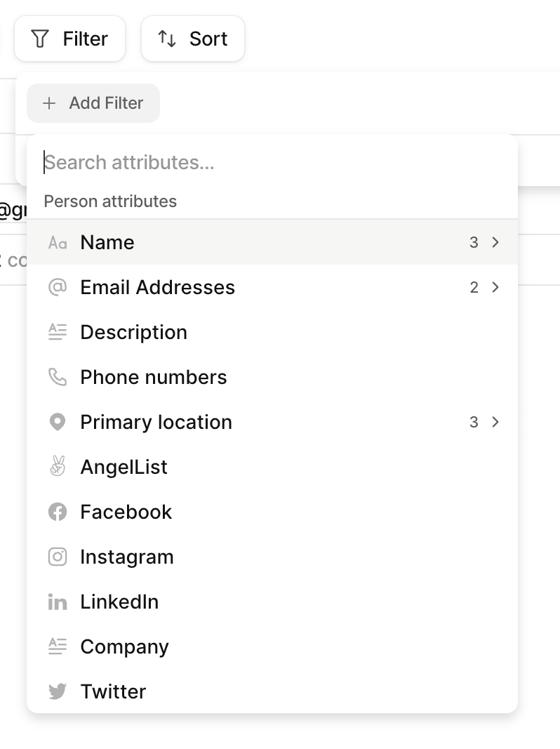This screenshot has height=749, width=560.
Task: Click the Aa icon beside Name
Action: pyautogui.click(x=58, y=242)
